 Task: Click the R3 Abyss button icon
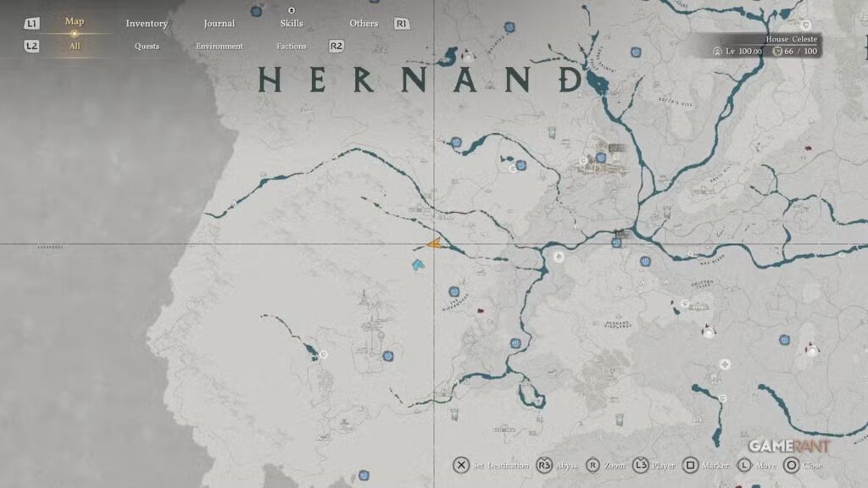click(544, 465)
